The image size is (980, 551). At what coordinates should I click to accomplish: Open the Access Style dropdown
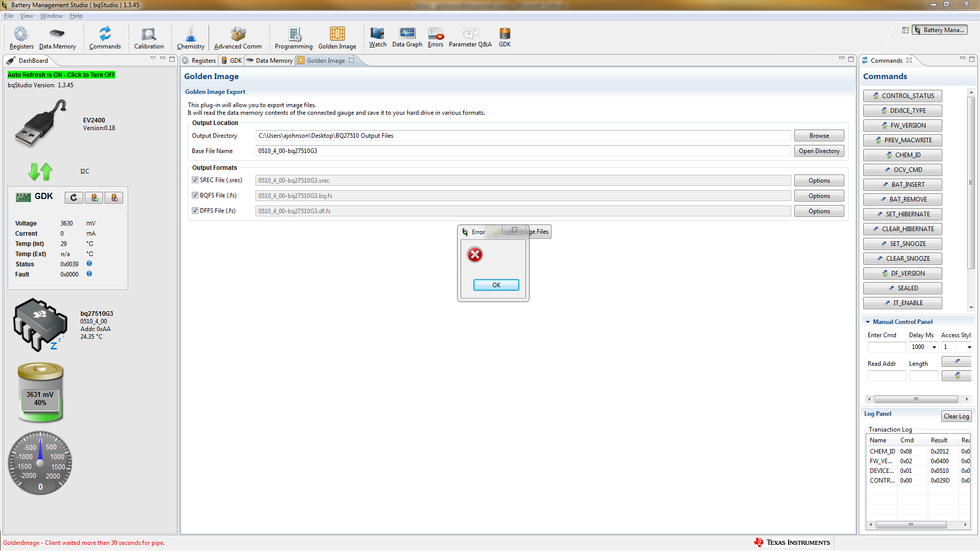click(969, 347)
